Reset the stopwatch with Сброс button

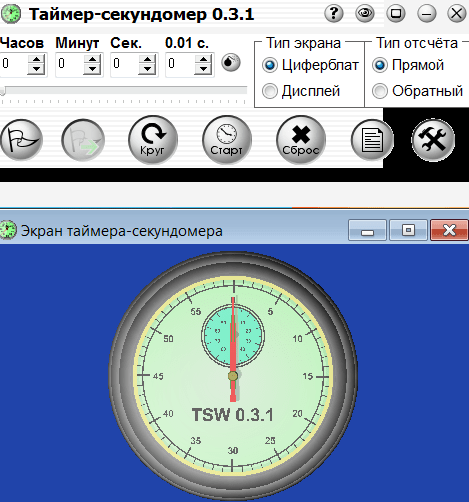pyautogui.click(x=301, y=140)
